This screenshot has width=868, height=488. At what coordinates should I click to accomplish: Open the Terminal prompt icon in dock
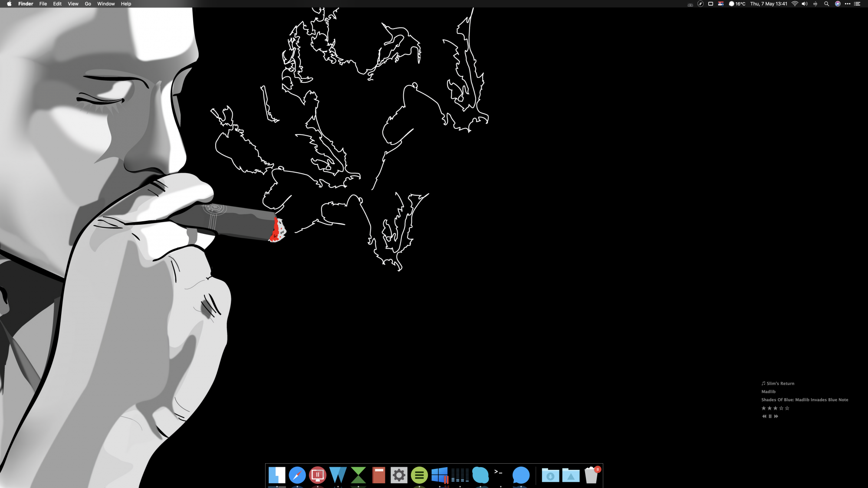pos(499,474)
